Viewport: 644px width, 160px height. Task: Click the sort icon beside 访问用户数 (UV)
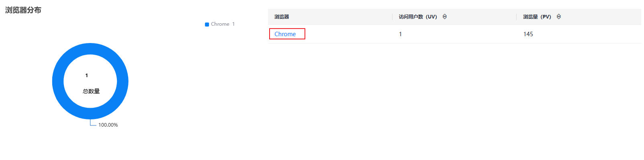tap(445, 16)
